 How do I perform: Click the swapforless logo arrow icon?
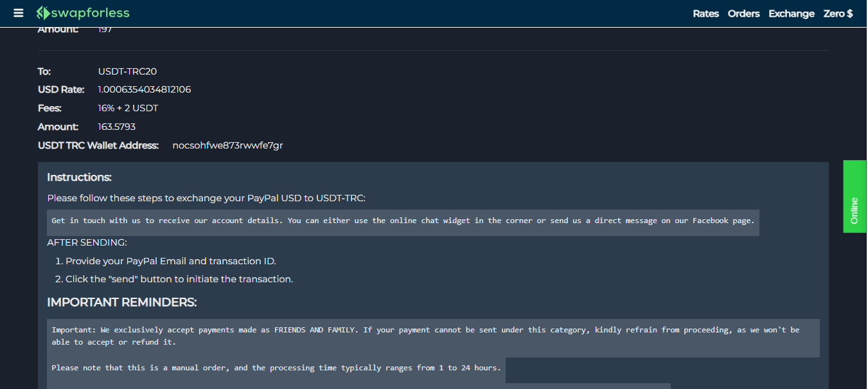click(x=42, y=13)
